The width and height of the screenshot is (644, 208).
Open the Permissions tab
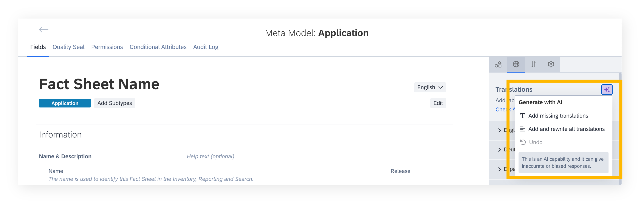(107, 47)
